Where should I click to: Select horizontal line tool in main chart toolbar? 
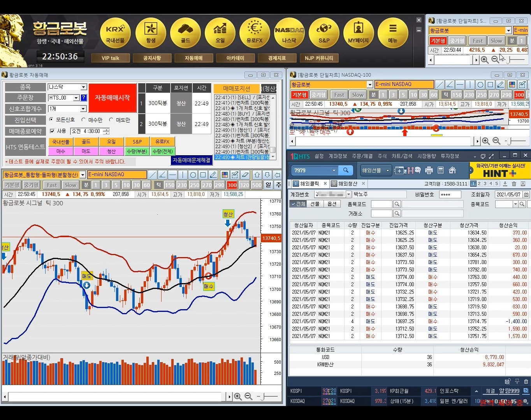pos(173,175)
